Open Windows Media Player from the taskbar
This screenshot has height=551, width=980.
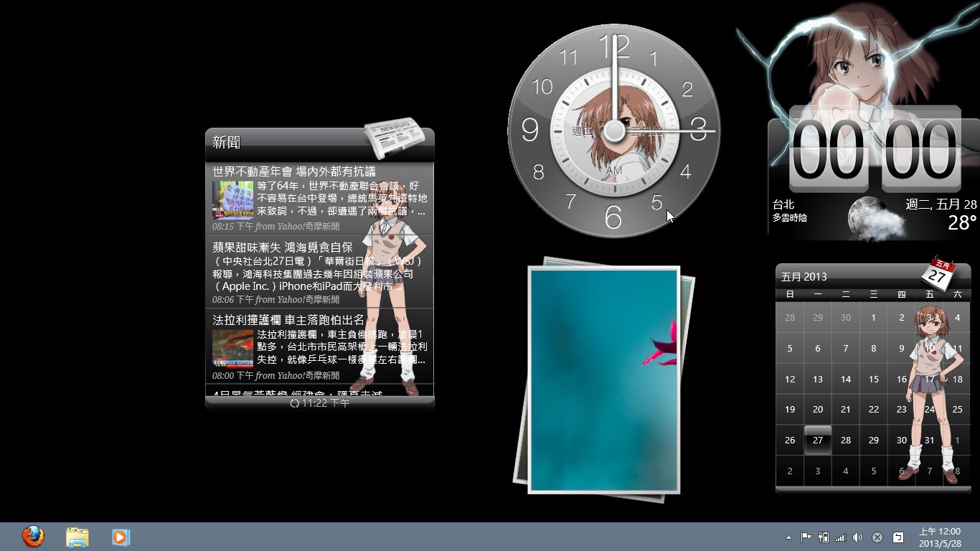(x=120, y=537)
